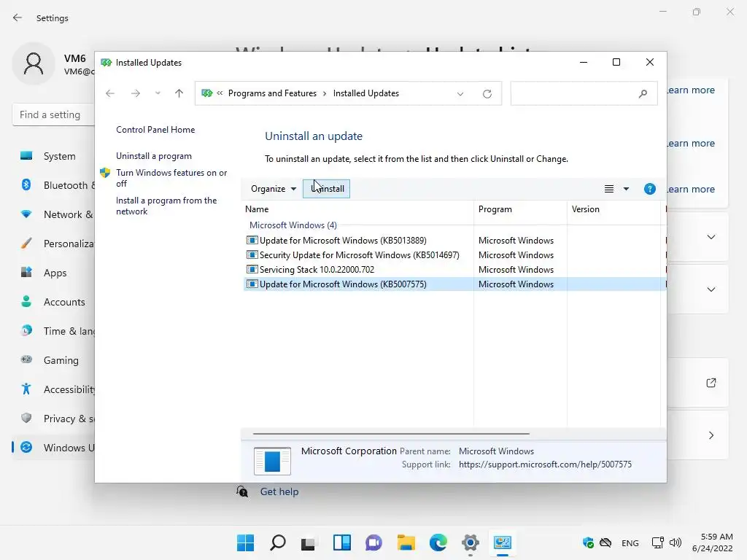Open the Organize dropdown menu
The height and width of the screenshot is (560, 747).
click(273, 189)
